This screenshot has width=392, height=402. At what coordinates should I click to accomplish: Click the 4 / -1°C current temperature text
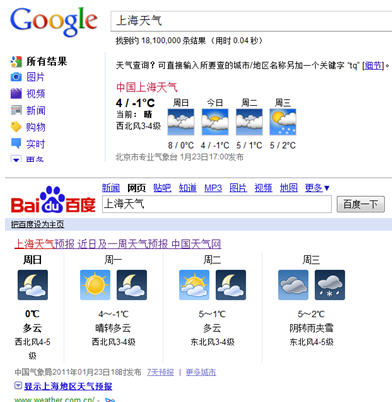click(x=135, y=103)
